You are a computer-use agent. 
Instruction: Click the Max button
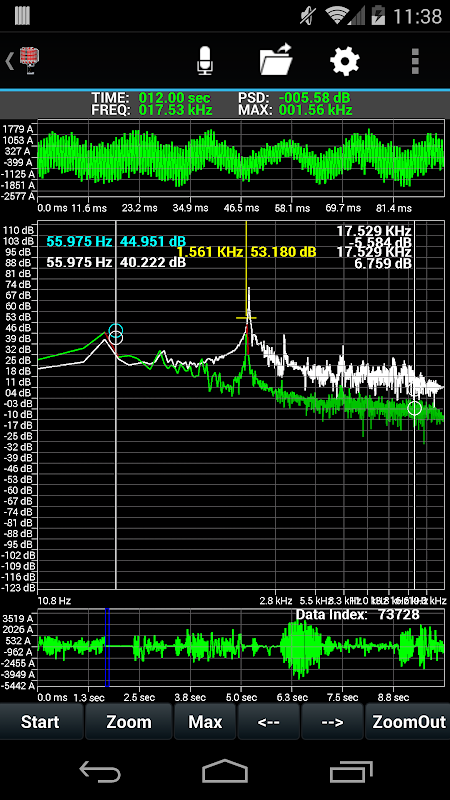tap(205, 722)
